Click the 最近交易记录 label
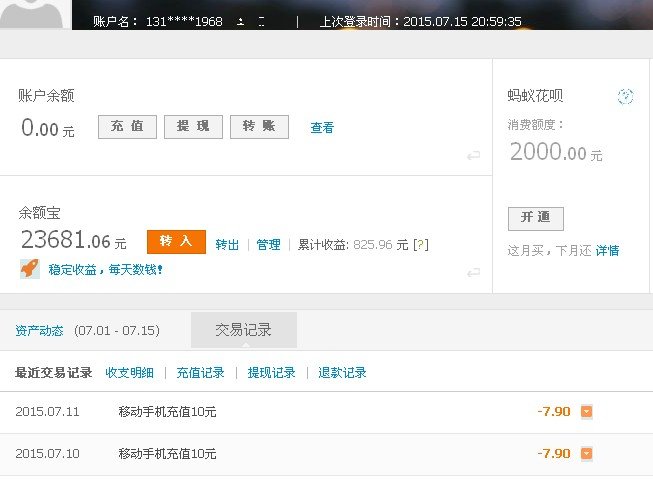This screenshot has height=485, width=653. click(x=54, y=372)
